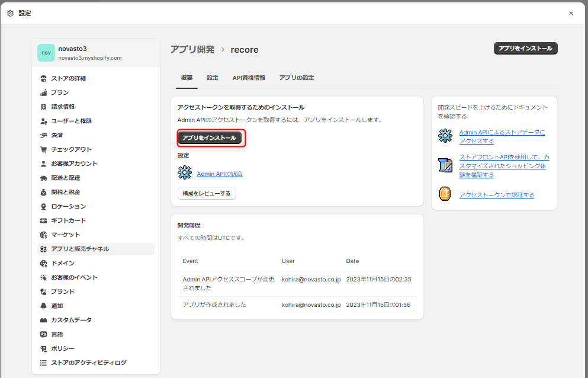Go back via アプリ開発 breadcrumb
The height and width of the screenshot is (378, 588).
[x=192, y=50]
